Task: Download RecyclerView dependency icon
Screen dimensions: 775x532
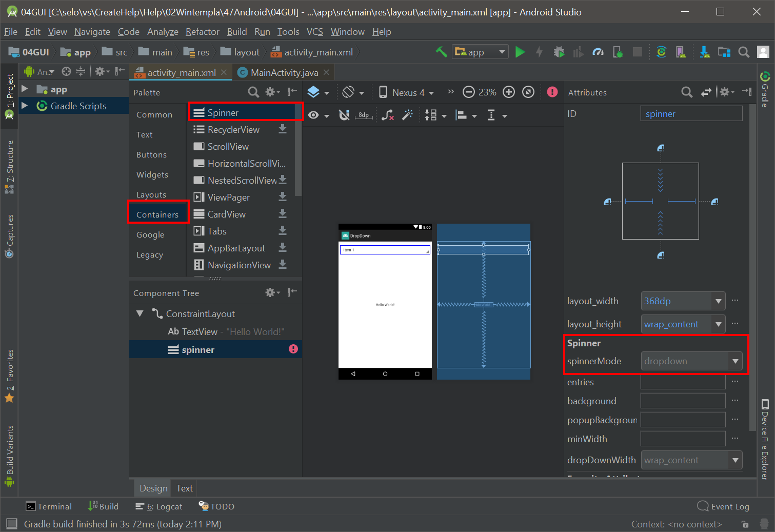Action: click(283, 129)
